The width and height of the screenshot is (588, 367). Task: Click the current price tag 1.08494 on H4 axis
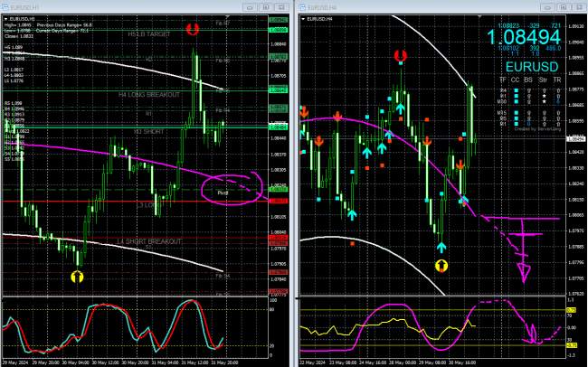point(575,139)
